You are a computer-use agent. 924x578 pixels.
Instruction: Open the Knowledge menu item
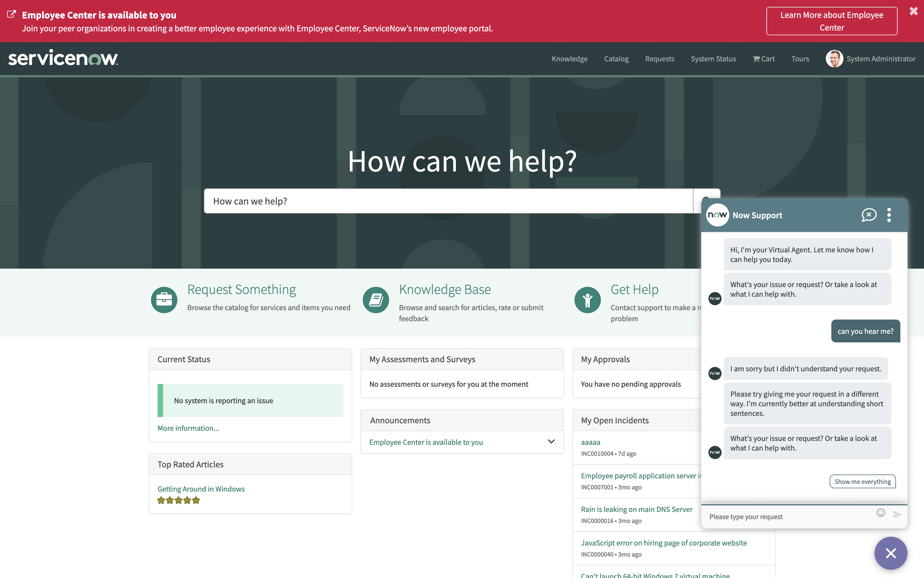(569, 59)
